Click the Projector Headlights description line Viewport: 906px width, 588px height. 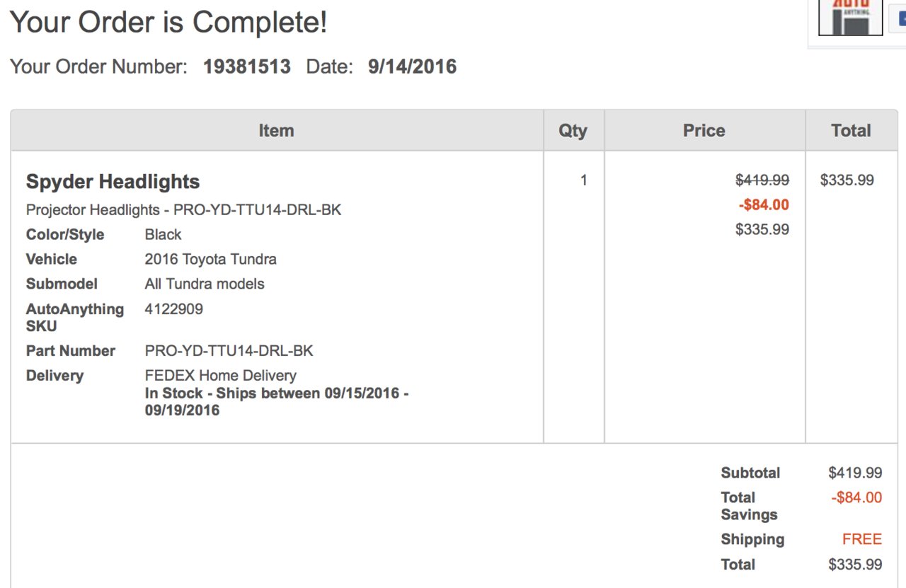(x=184, y=210)
